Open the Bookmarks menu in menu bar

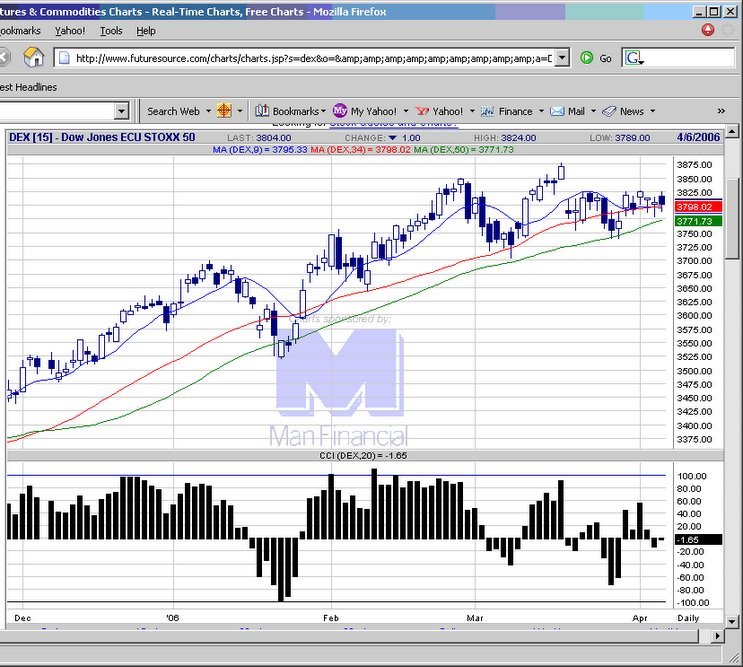(x=20, y=31)
